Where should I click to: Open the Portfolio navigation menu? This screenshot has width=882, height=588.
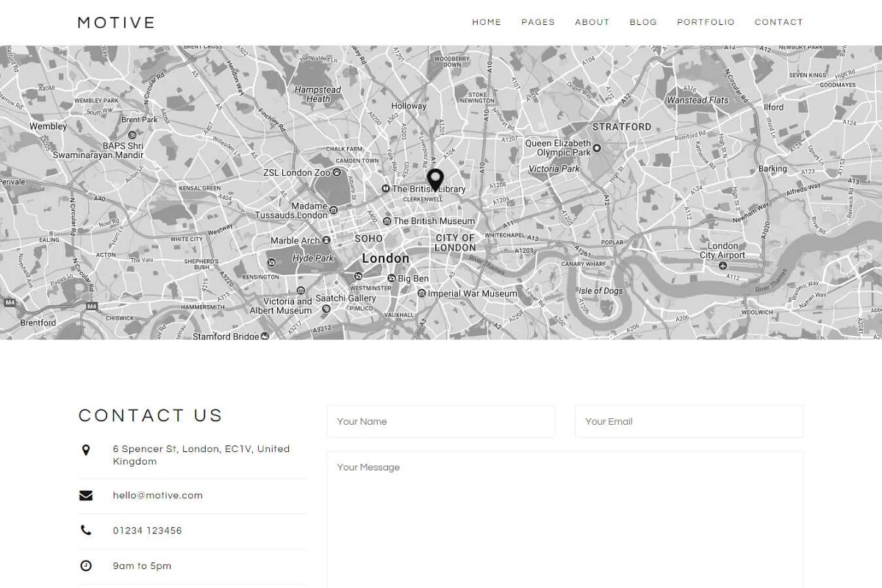pos(706,22)
